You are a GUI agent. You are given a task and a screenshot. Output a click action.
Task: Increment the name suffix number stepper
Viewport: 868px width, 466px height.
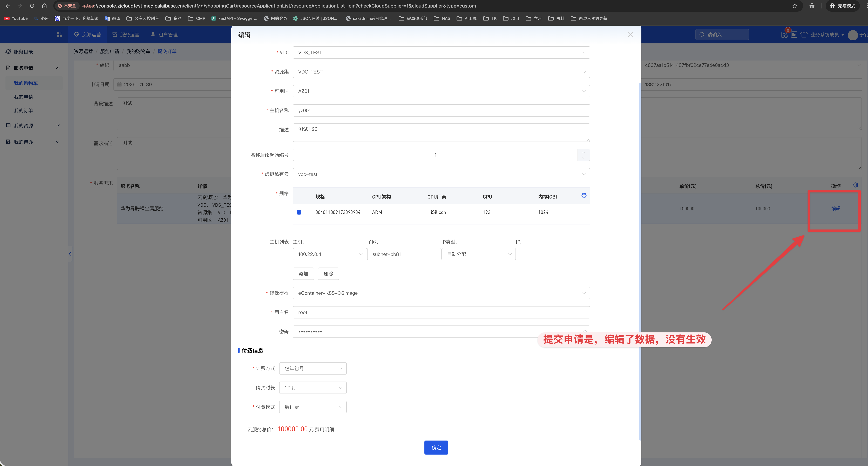tap(584, 152)
